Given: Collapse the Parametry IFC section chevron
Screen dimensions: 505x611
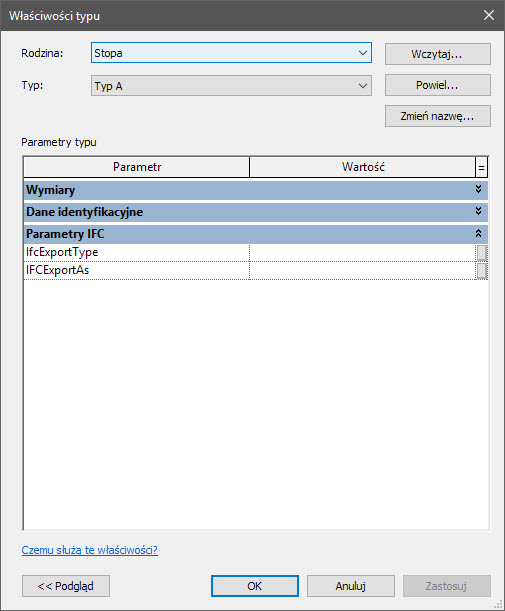Looking at the screenshot, I should click(479, 233).
